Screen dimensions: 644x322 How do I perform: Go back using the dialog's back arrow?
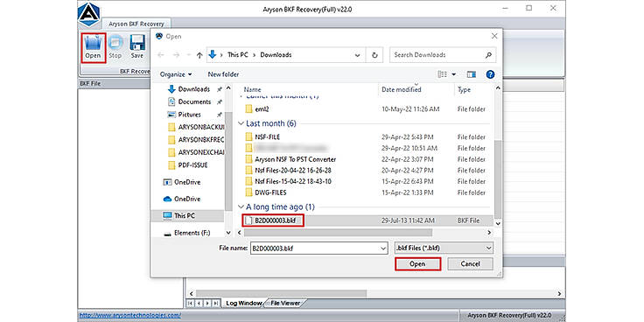(161, 55)
